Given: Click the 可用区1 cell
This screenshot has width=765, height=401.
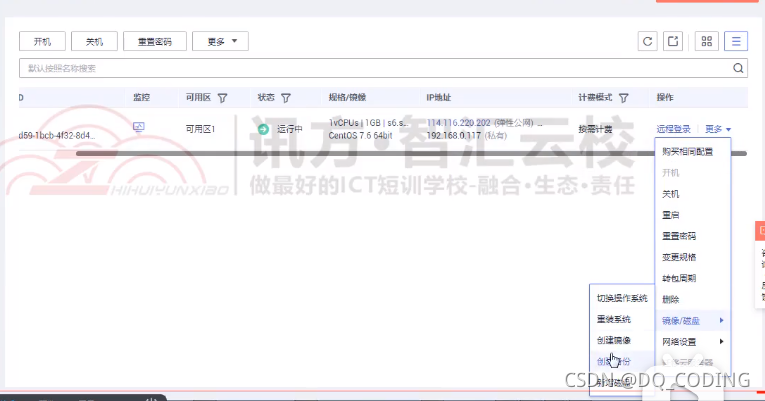Looking at the screenshot, I should coord(200,129).
